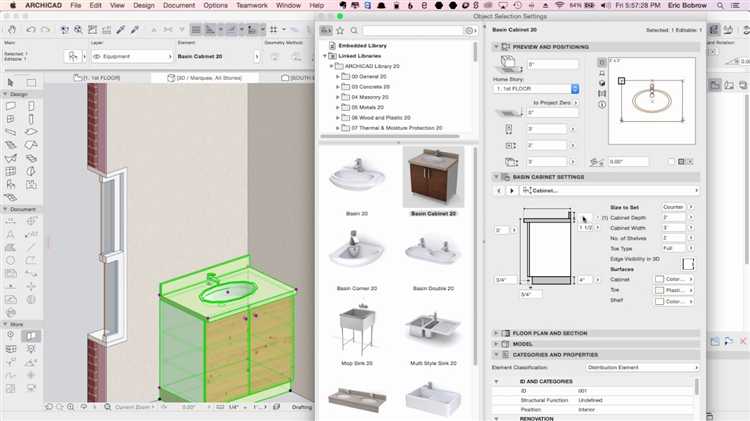Expand the Model panel
Screen dimensions: 750x421
pos(496,344)
